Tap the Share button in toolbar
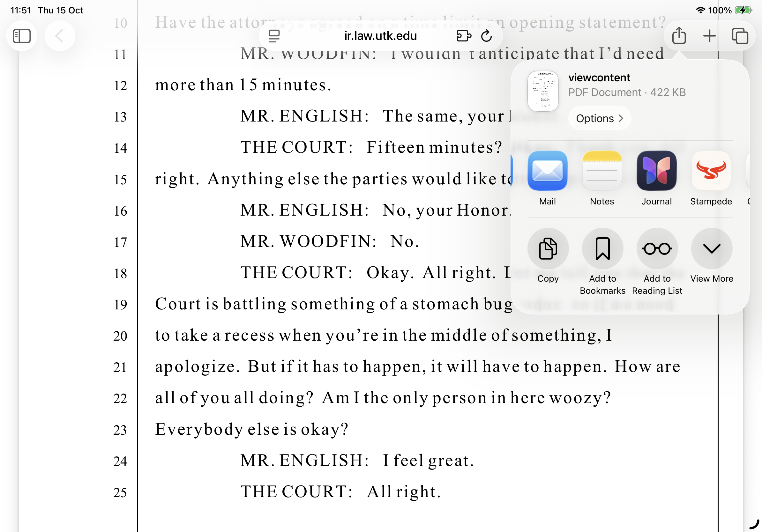This screenshot has height=532, width=762. click(679, 35)
